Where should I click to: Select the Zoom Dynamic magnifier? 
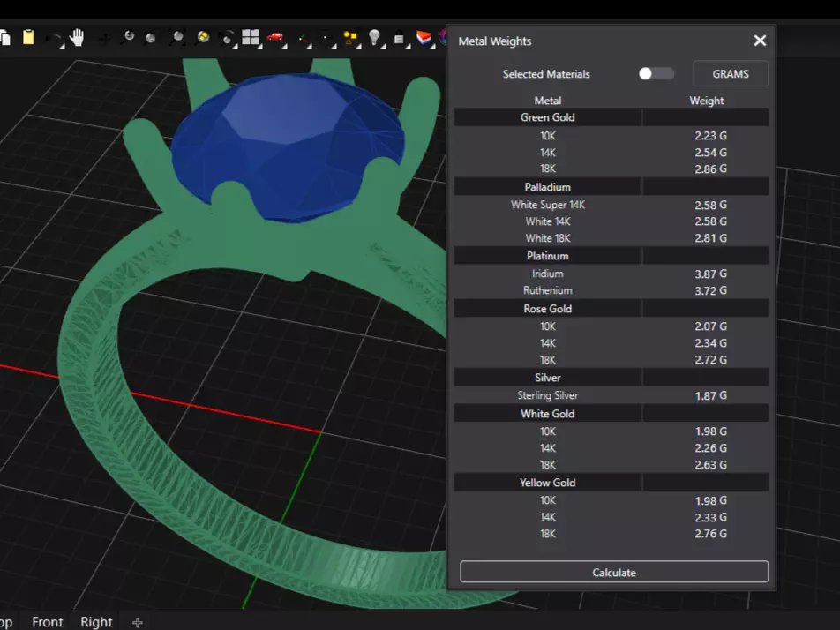point(127,37)
